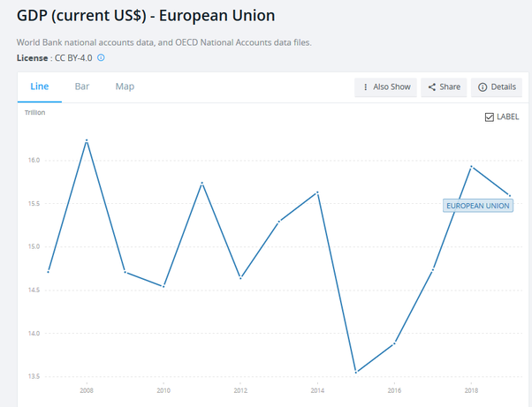Select the 2016 data point on the line
This screenshot has width=532, height=407.
point(394,343)
